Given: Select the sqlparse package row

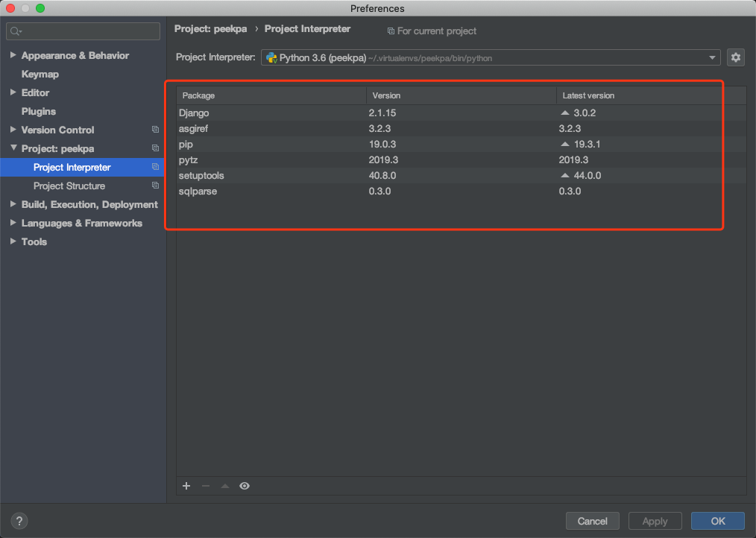Looking at the screenshot, I should (462, 192).
